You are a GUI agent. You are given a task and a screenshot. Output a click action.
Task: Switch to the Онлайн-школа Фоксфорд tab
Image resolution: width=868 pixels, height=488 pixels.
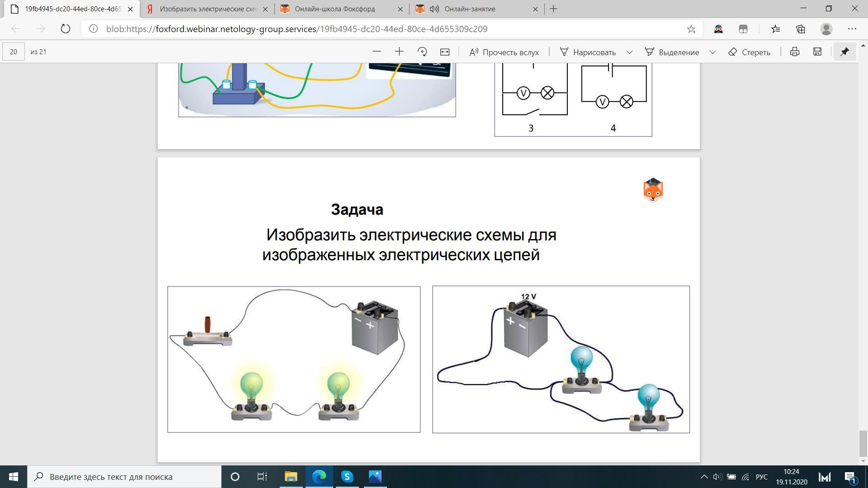point(335,9)
